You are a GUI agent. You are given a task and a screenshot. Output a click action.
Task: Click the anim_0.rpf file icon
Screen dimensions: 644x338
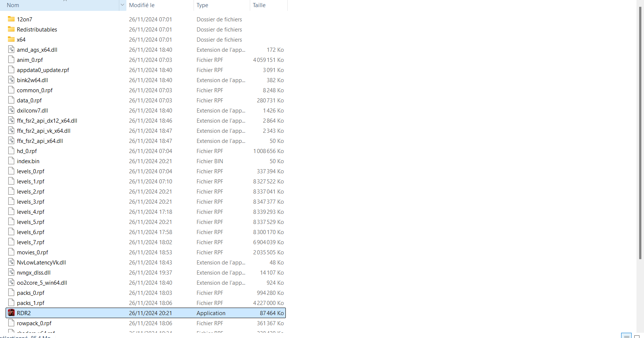[11, 60]
